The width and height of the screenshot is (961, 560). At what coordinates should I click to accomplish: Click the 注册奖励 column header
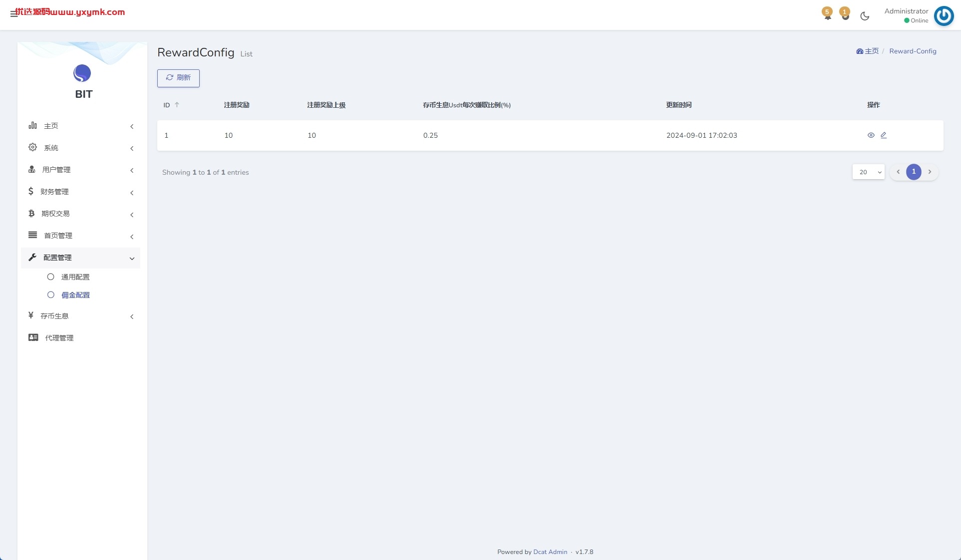tap(237, 105)
